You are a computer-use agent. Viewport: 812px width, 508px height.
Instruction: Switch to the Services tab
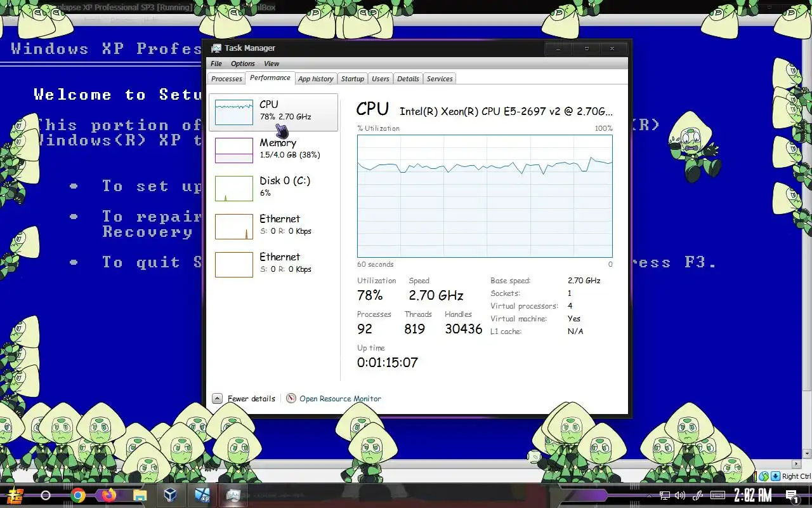pyautogui.click(x=440, y=79)
